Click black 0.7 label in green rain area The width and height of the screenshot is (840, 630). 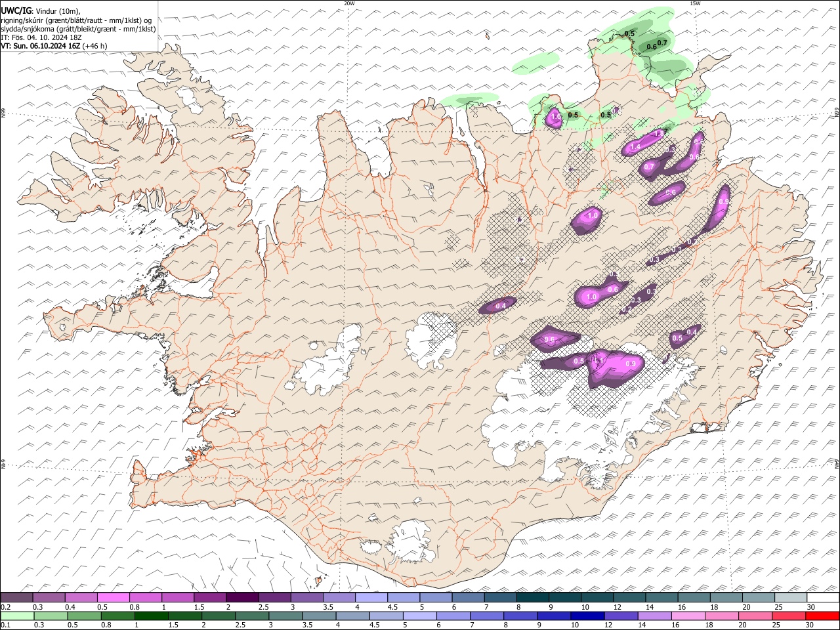[x=662, y=43]
